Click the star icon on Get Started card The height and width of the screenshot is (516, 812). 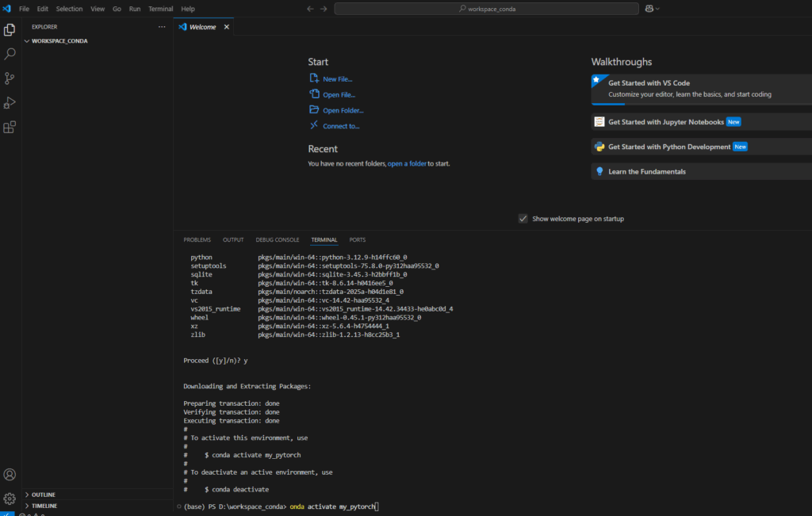[596, 80]
